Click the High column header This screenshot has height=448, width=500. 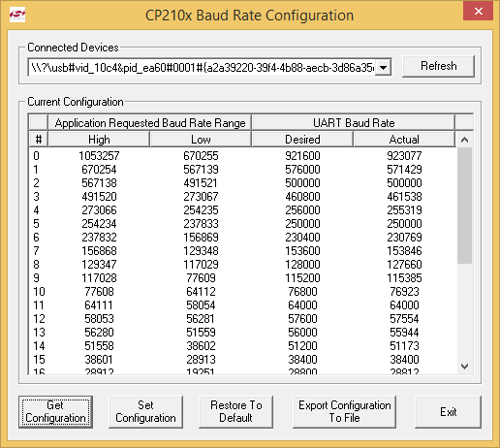[99, 140]
